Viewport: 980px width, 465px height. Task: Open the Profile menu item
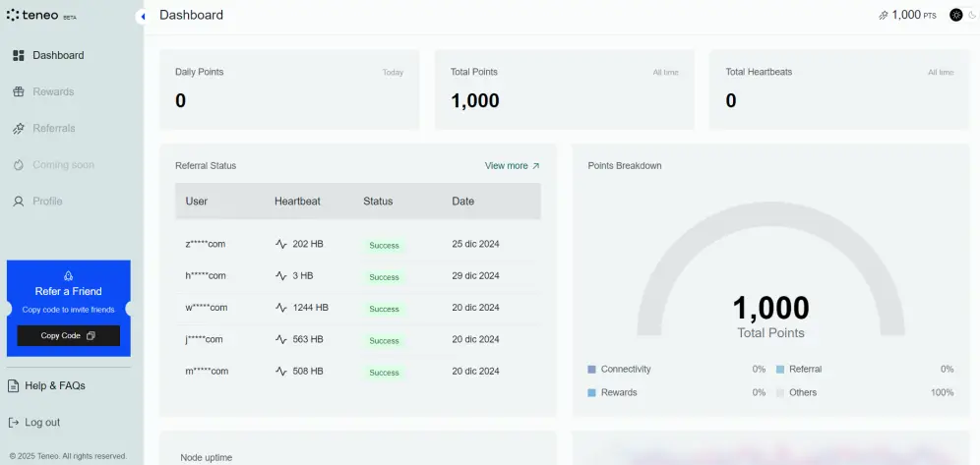tap(47, 201)
